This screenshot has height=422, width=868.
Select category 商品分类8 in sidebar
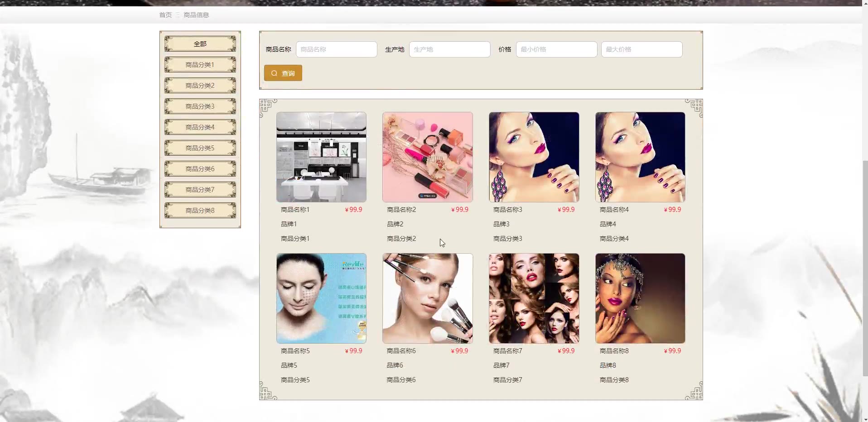[x=200, y=211]
